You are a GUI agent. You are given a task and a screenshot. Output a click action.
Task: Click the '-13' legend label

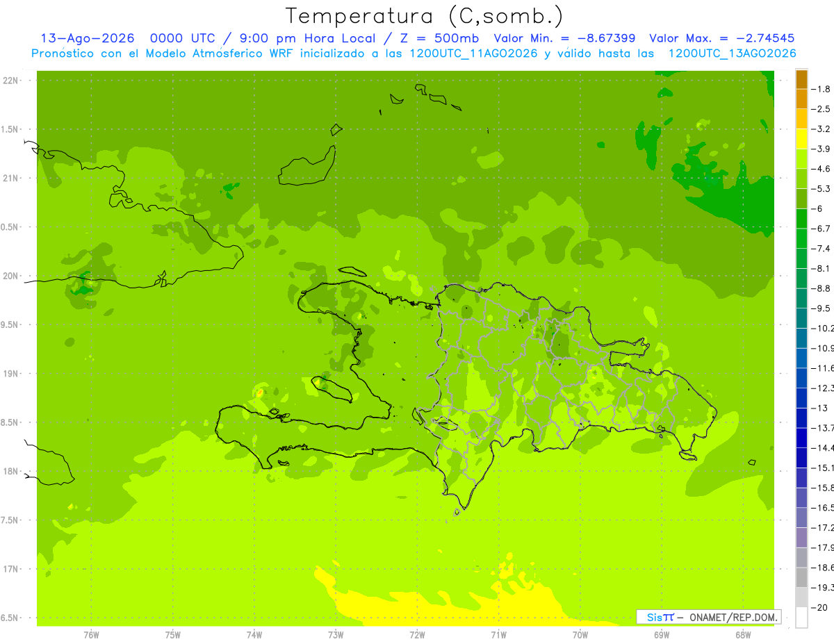click(819, 408)
